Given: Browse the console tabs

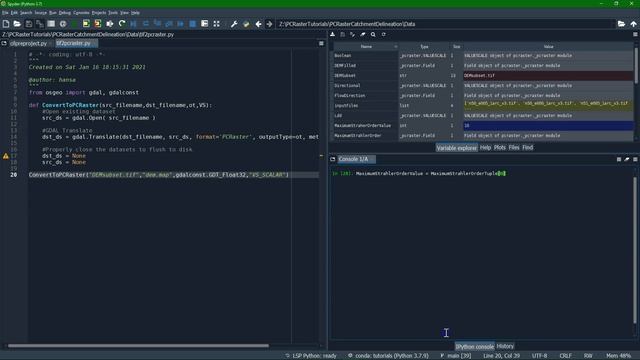Looking at the screenshot, I should pyautogui.click(x=333, y=159).
